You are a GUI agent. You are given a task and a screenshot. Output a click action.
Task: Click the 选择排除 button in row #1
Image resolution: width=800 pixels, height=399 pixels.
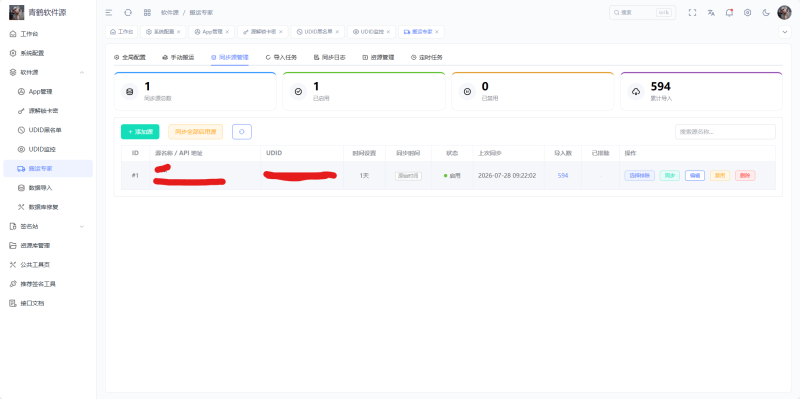click(x=639, y=176)
